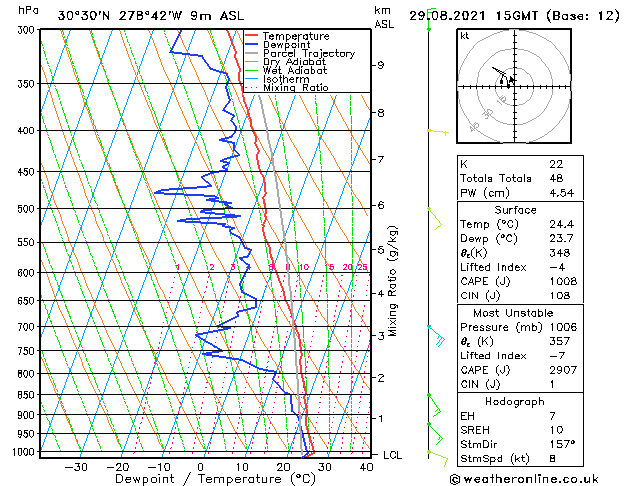The height and width of the screenshot is (486, 629).
Task: Click the wind barb at 1000 hPa
Action: pos(438,459)
